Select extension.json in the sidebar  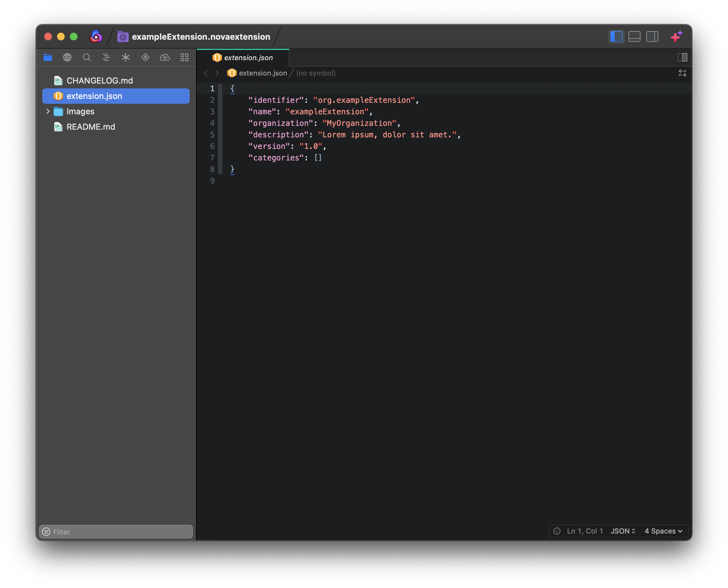(116, 96)
